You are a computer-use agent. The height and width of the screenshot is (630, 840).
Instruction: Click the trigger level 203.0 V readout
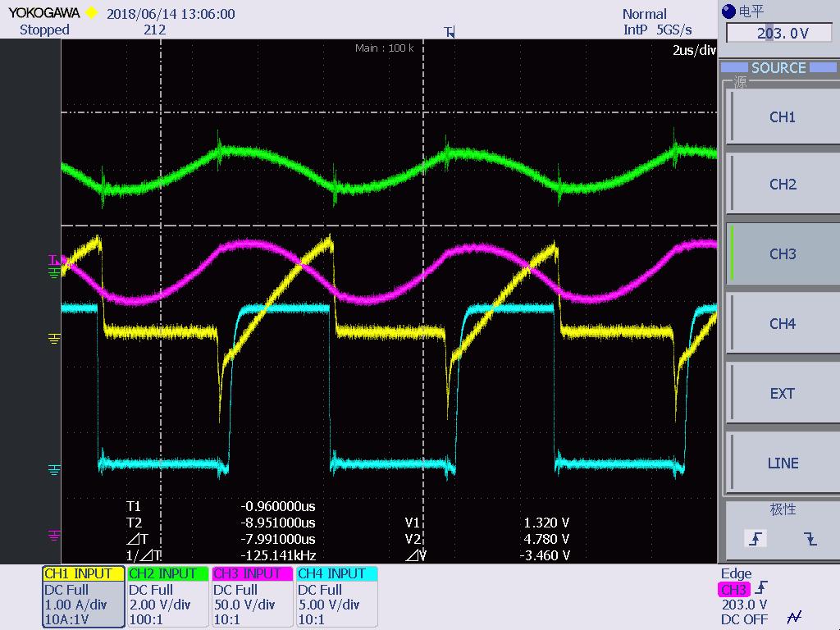coord(744,605)
